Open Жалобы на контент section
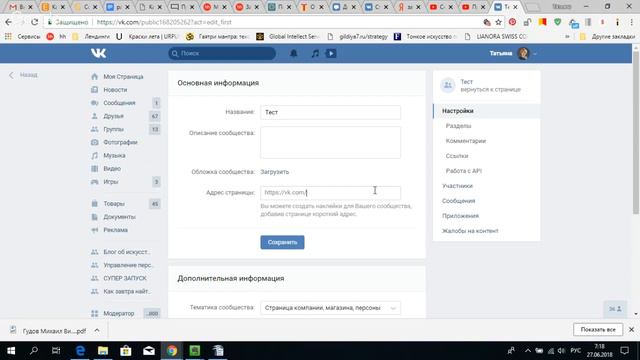The height and width of the screenshot is (360, 640). pyautogui.click(x=470, y=231)
